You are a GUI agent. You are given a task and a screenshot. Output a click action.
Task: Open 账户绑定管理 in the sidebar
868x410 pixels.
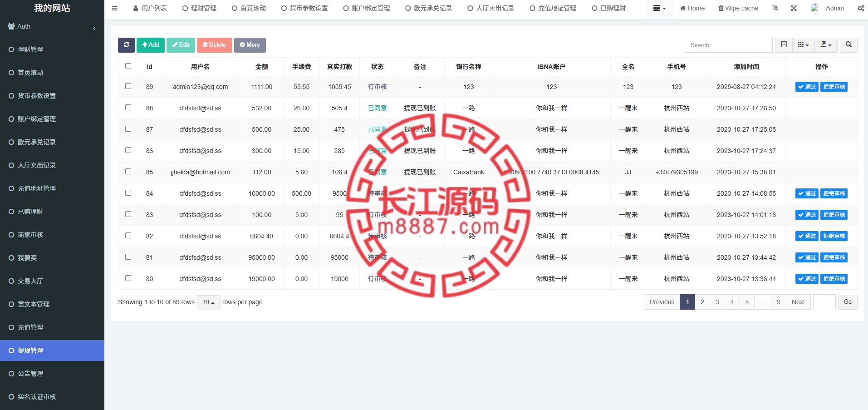pyautogui.click(x=52, y=119)
